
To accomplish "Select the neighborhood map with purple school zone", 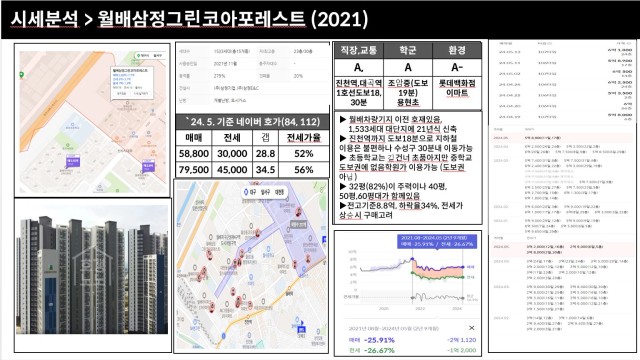I will (x=251, y=266).
